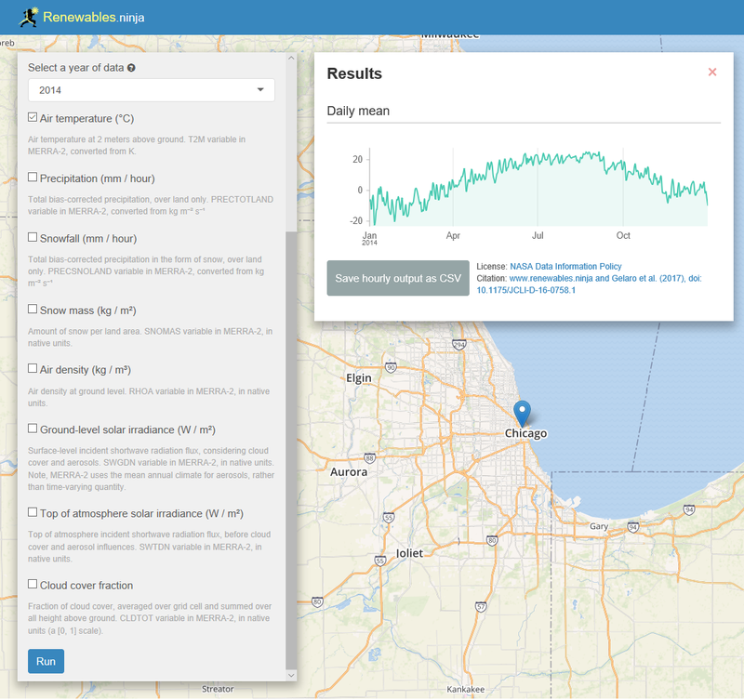The image size is (744, 700).
Task: Click the Streator label on the map
Action: [x=218, y=689]
